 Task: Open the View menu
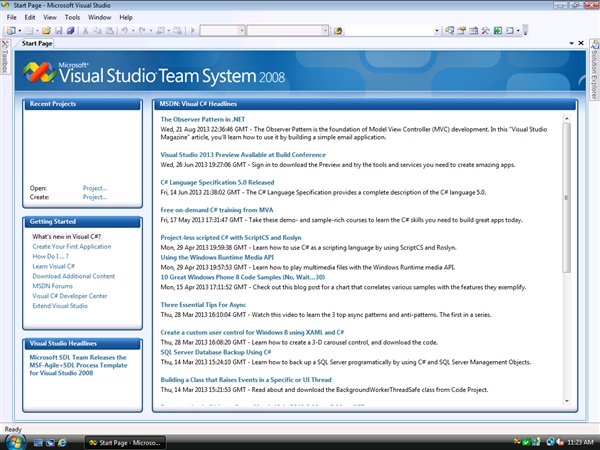(50, 17)
